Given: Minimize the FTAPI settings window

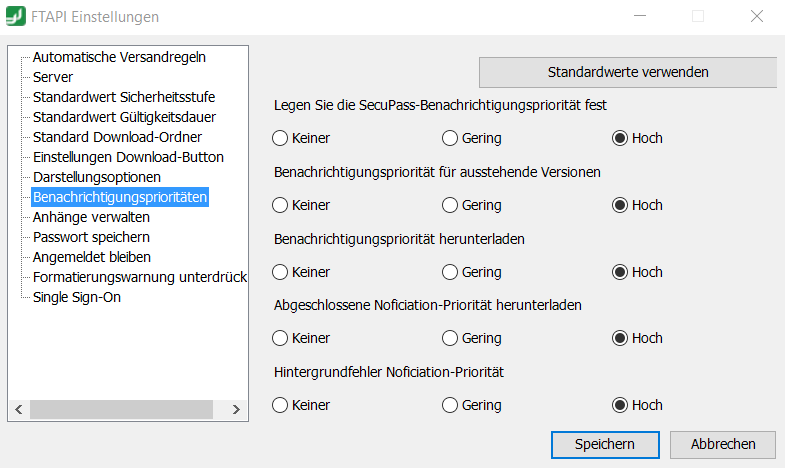Looking at the screenshot, I should click(640, 16).
